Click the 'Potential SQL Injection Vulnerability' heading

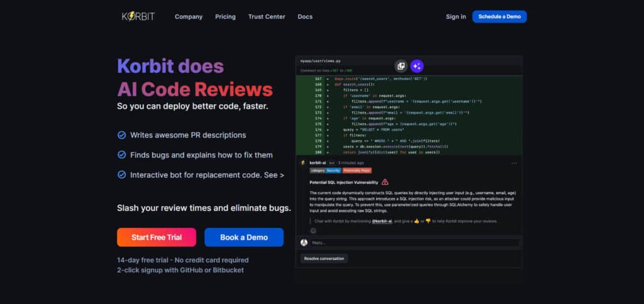click(344, 182)
